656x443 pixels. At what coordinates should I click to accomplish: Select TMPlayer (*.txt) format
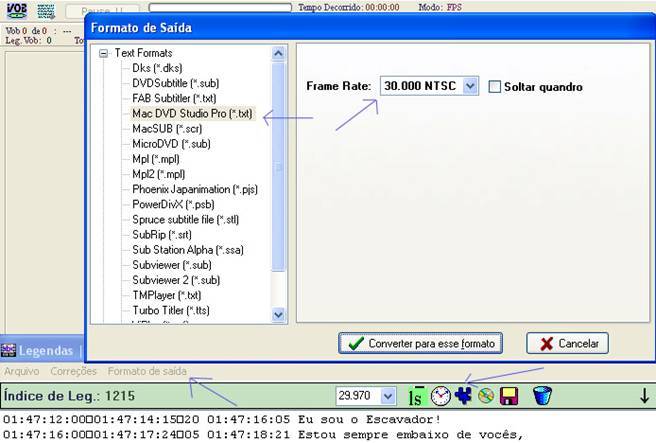[167, 295]
